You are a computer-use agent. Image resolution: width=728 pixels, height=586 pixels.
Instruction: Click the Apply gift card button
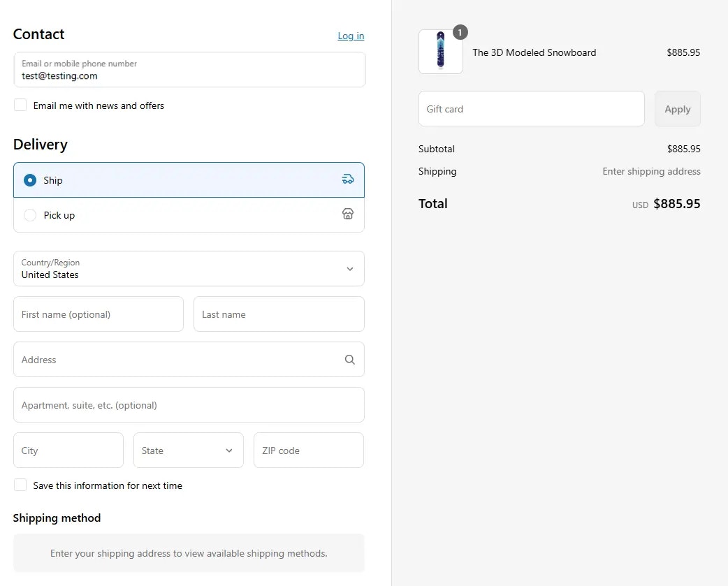pos(678,108)
